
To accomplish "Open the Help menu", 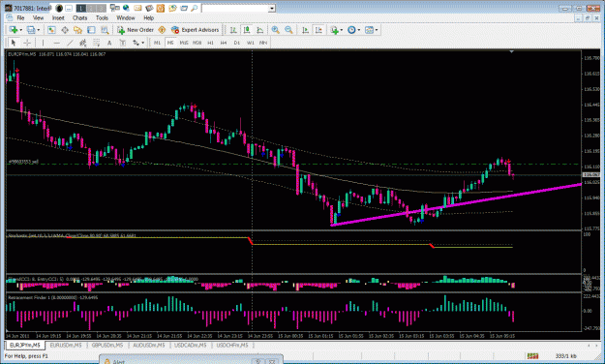I will tap(148, 17).
